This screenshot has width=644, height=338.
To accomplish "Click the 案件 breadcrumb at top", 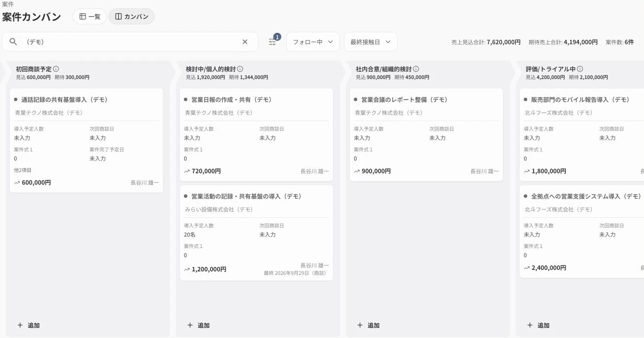I will 8,4.
